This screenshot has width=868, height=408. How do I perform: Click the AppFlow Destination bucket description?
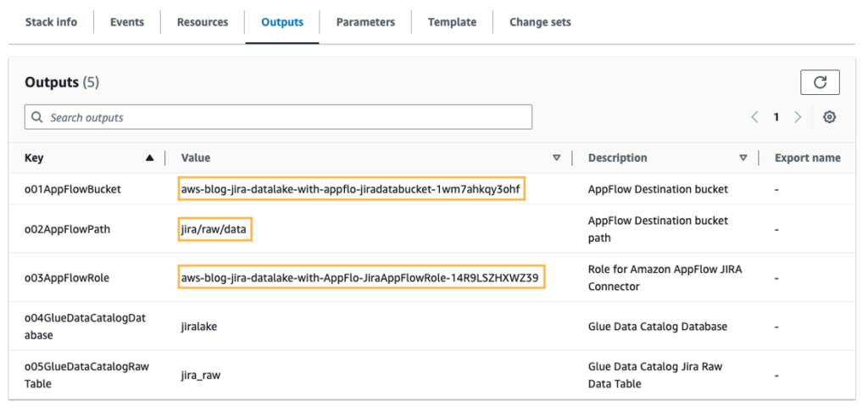(658, 189)
